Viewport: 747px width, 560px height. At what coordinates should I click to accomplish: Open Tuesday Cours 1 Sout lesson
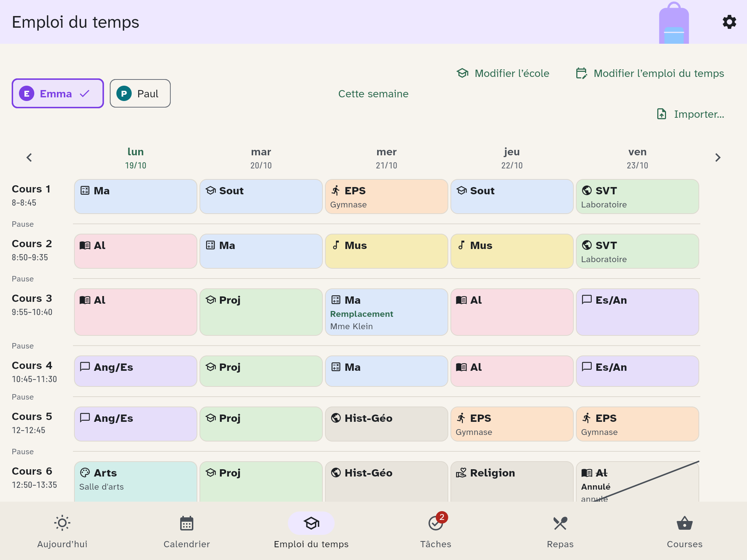(261, 197)
